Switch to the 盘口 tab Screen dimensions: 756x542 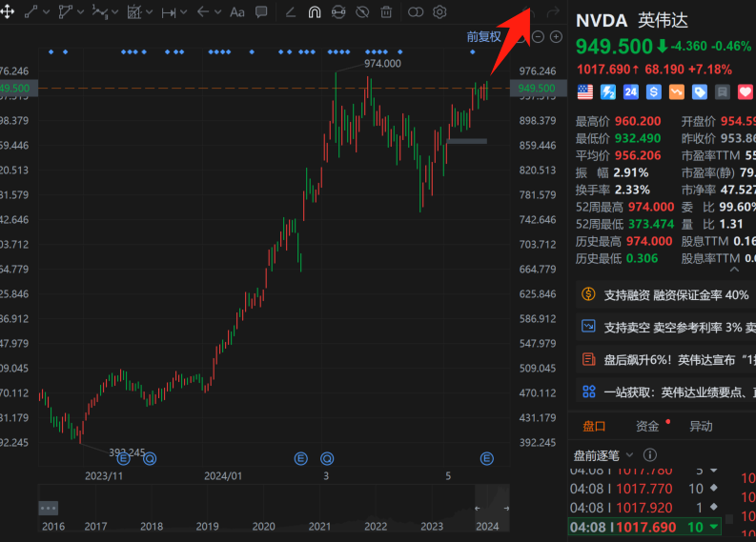coord(594,427)
